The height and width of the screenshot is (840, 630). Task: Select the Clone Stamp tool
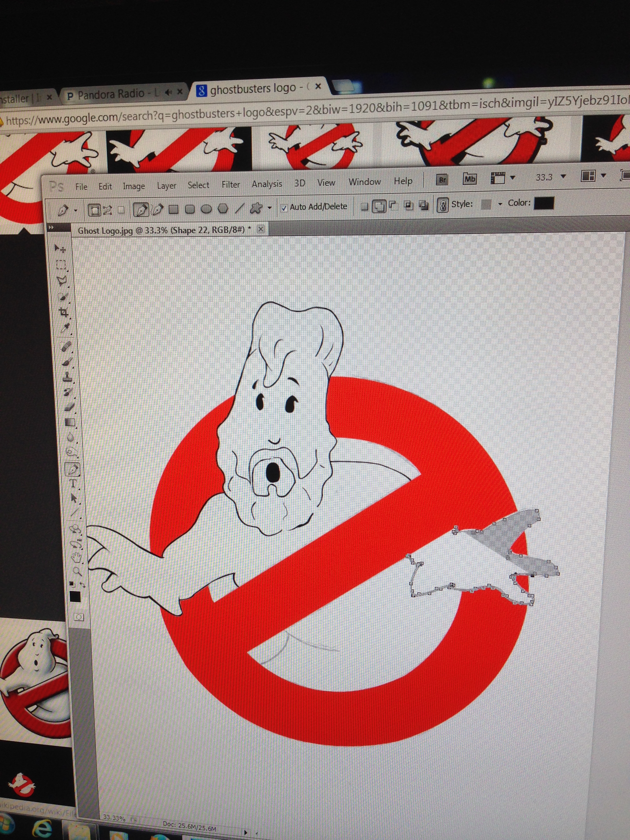pos(68,377)
